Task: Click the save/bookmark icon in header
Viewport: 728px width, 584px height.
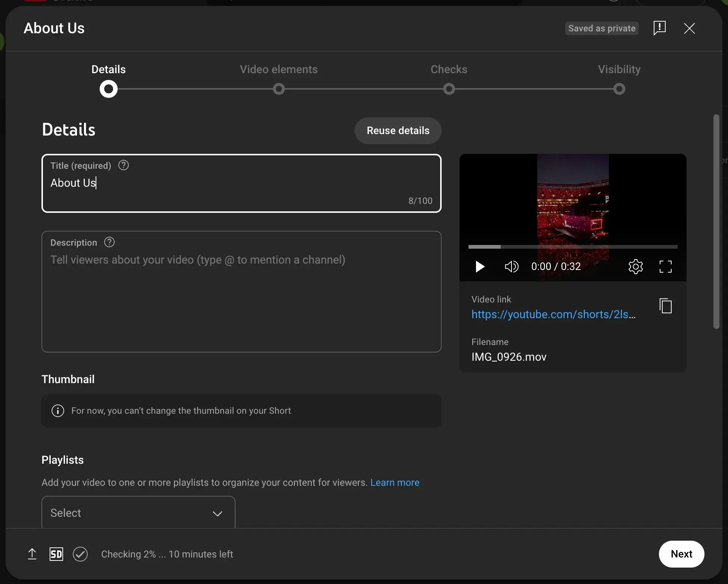Action: click(659, 28)
